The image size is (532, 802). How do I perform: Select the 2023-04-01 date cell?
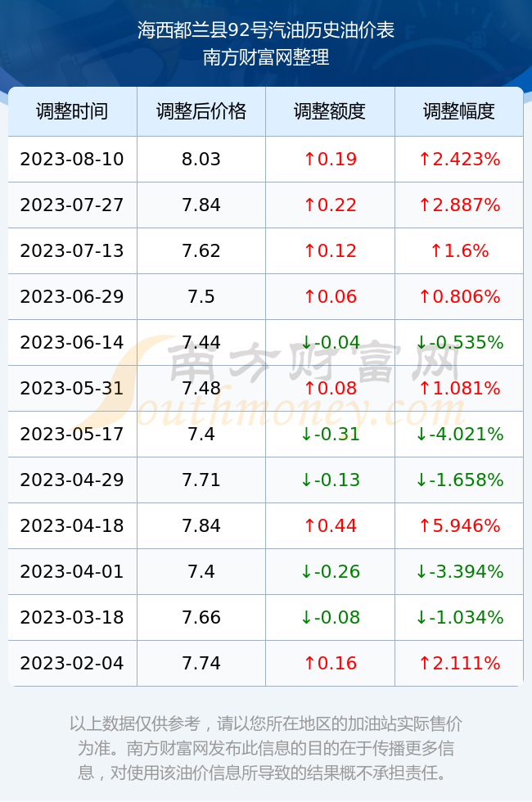72,571
